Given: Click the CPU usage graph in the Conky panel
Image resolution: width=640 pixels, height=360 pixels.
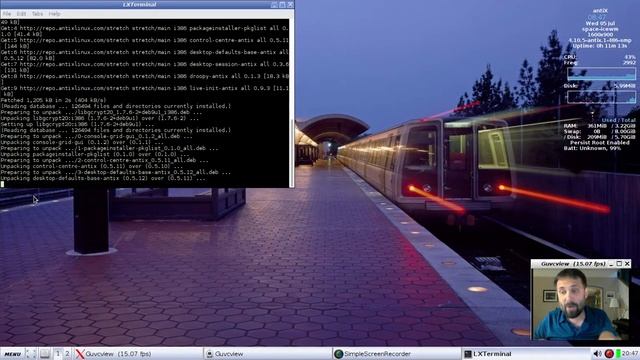Looking at the screenshot, I should coord(601,74).
